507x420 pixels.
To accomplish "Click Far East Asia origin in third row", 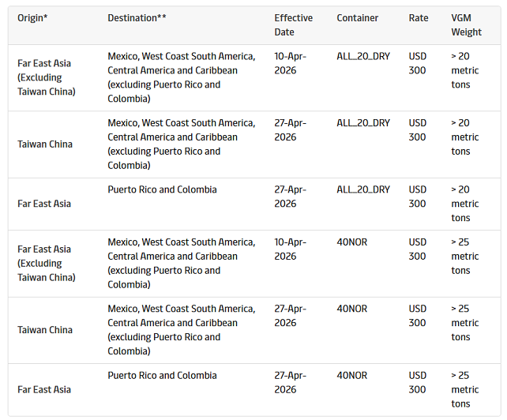I will [x=44, y=204].
